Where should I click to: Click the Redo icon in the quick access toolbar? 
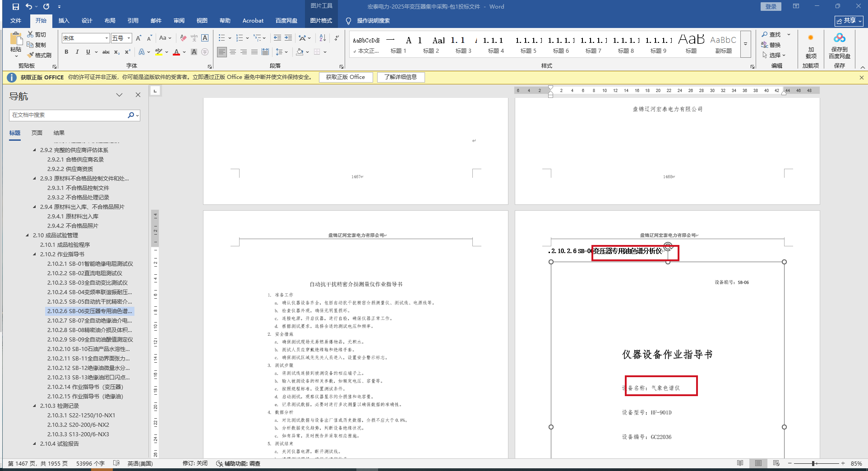click(46, 7)
